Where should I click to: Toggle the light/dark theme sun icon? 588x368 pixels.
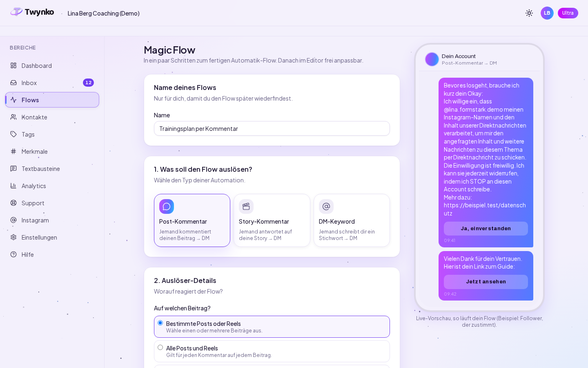(529, 13)
